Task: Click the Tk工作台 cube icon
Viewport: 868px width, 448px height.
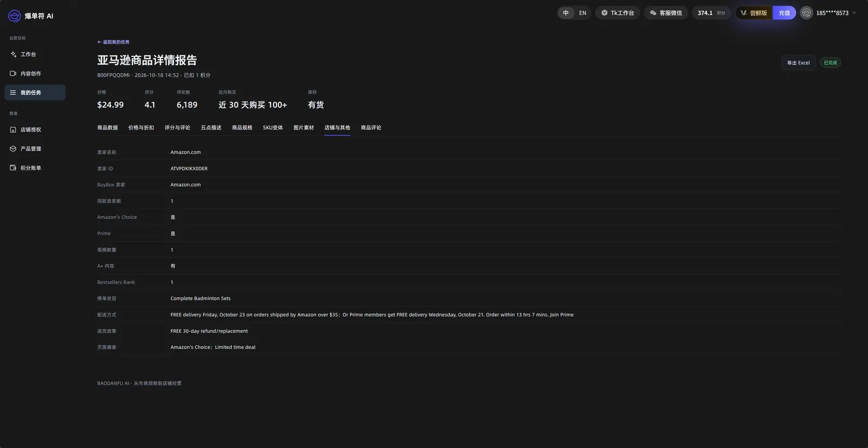Action: click(604, 13)
